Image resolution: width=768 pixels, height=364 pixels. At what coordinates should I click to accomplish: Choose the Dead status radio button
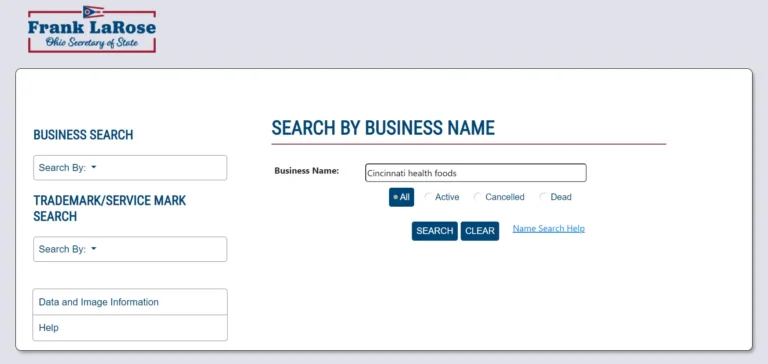click(543, 197)
